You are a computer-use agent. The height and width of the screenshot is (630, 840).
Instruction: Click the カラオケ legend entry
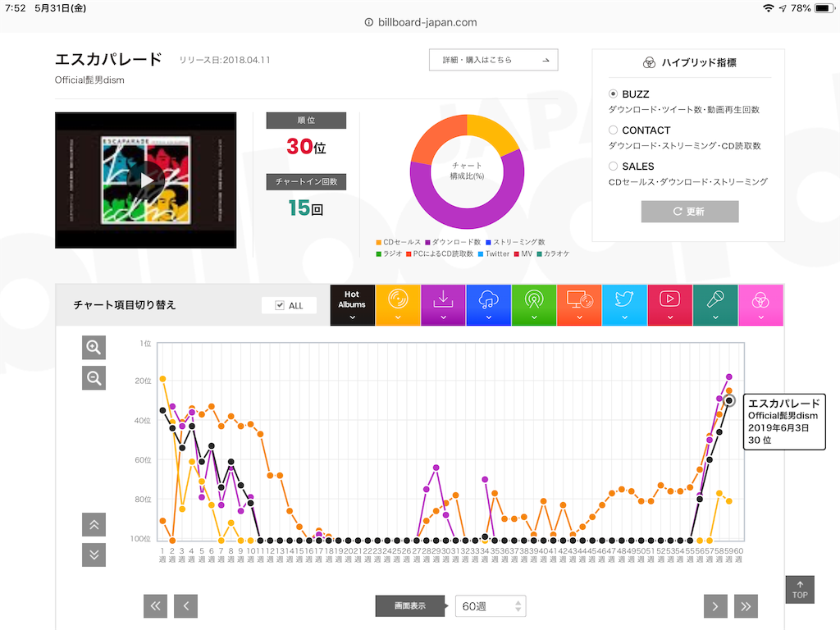tap(554, 254)
